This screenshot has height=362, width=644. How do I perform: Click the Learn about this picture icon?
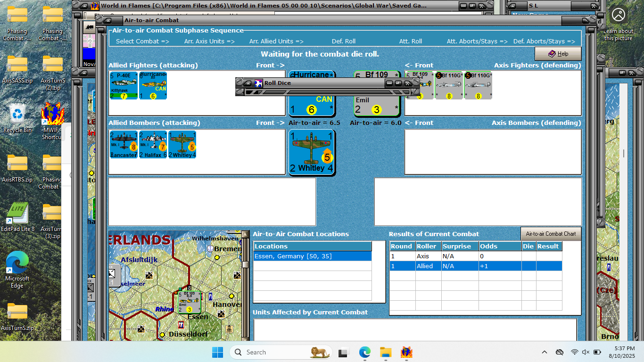[x=619, y=15]
